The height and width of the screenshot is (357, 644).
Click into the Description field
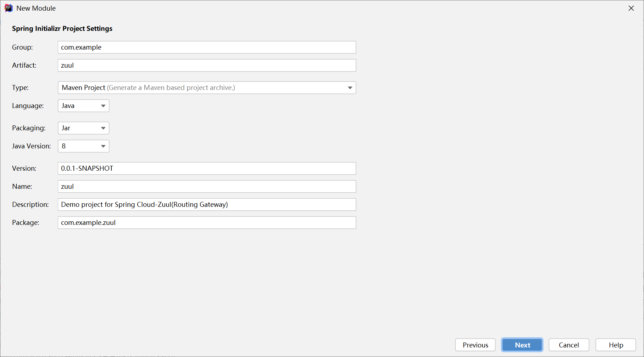click(x=207, y=204)
